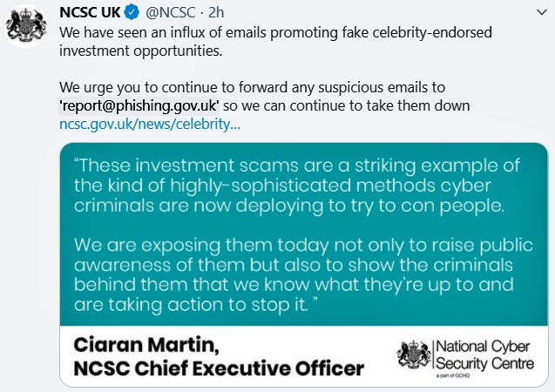Click the Ciaran Martin name caption
Screen dimensions: 555x392
pyautogui.click(x=146, y=345)
